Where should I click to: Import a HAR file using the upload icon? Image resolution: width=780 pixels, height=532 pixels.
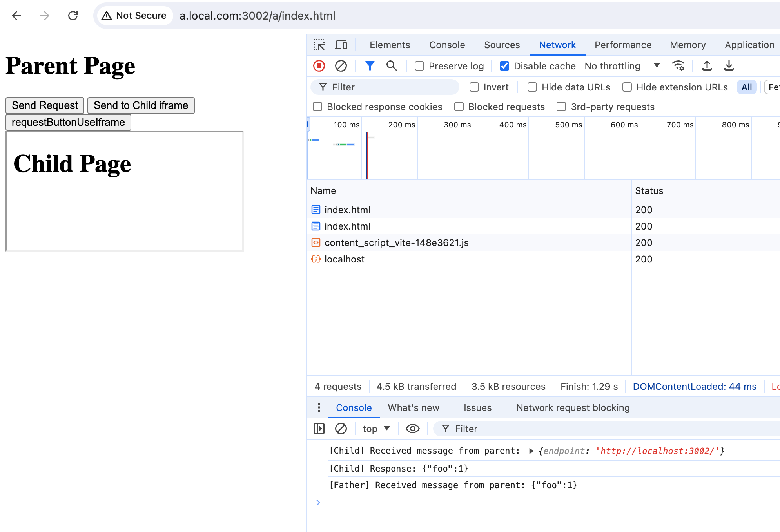[x=707, y=66]
